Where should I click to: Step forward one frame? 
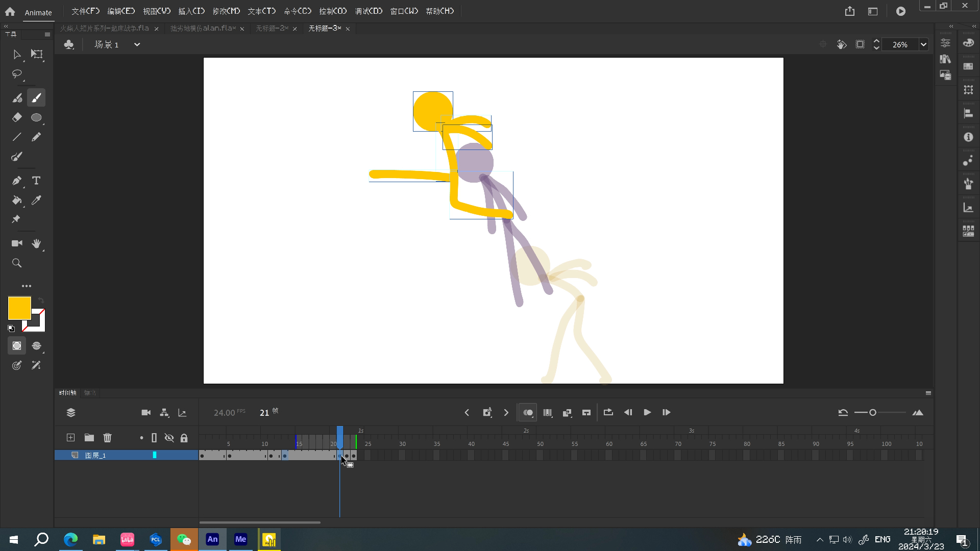666,412
